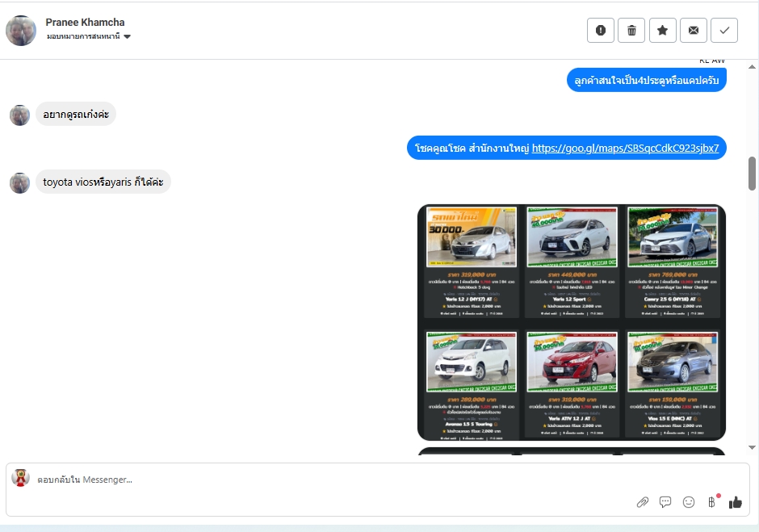Screen dimensions: 759x532
Task: Mark conversation as spam with exclamation icon
Action: tap(600, 31)
